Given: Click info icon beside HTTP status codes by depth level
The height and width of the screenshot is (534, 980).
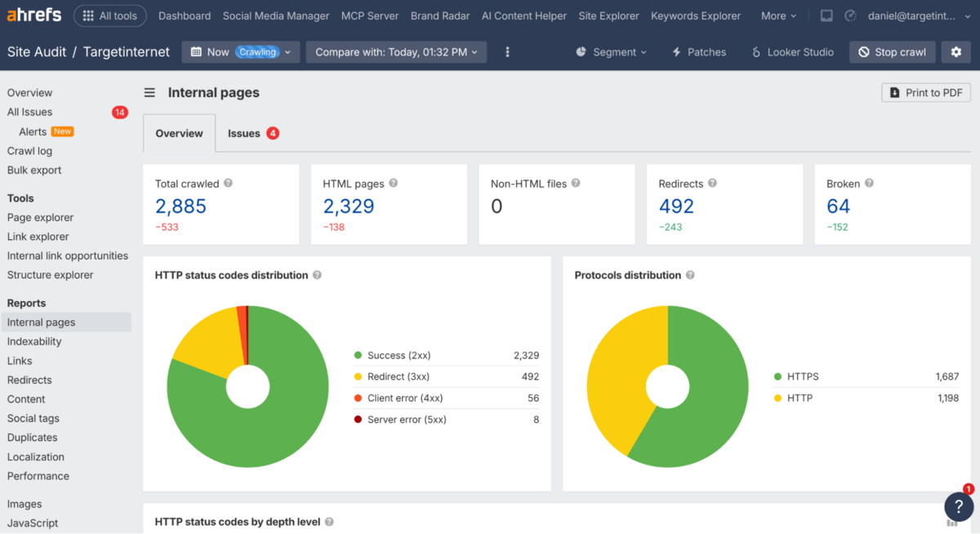Looking at the screenshot, I should pyautogui.click(x=329, y=522).
